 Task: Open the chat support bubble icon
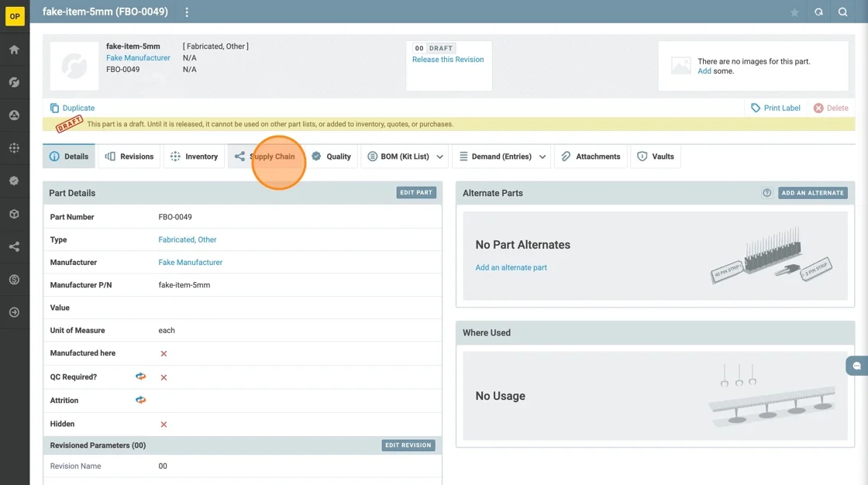point(856,366)
